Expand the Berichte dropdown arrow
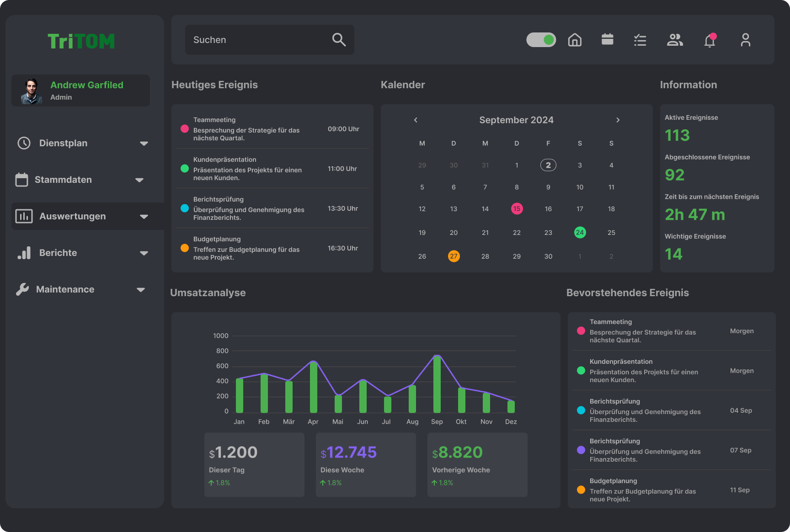 pos(144,253)
